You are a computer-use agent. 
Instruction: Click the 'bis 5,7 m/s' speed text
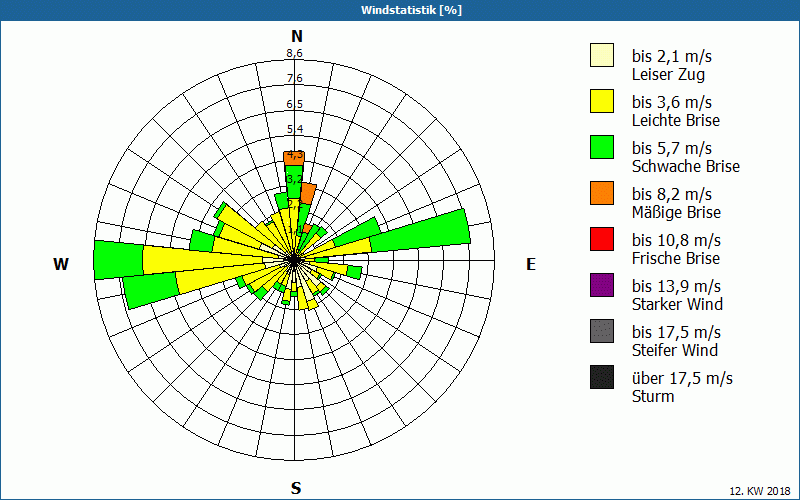pos(671,148)
